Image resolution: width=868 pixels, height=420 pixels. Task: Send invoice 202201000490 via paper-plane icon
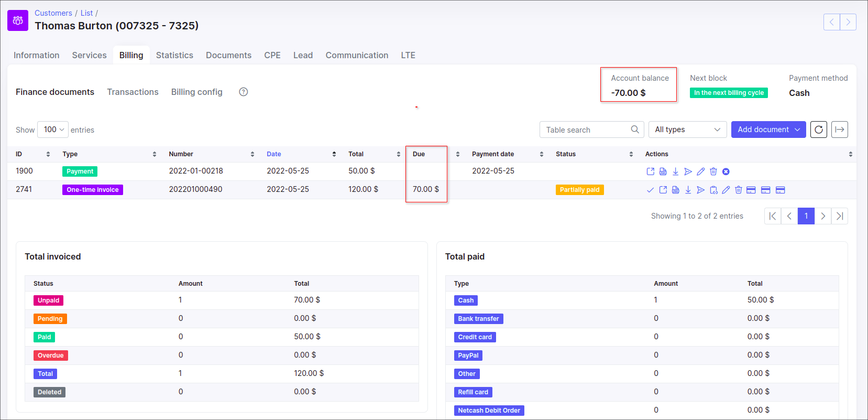click(700, 190)
